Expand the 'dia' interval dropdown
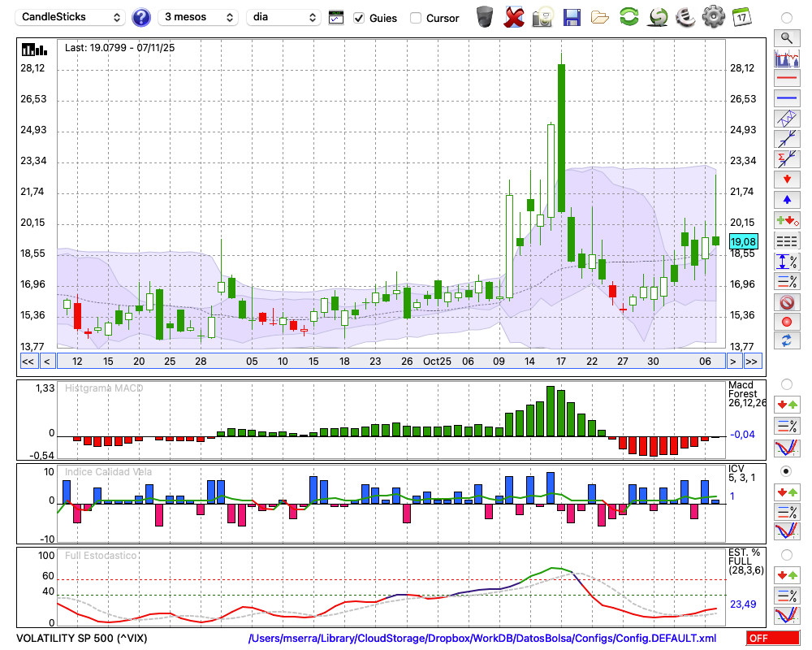This screenshot has height=650, width=812. click(x=285, y=17)
